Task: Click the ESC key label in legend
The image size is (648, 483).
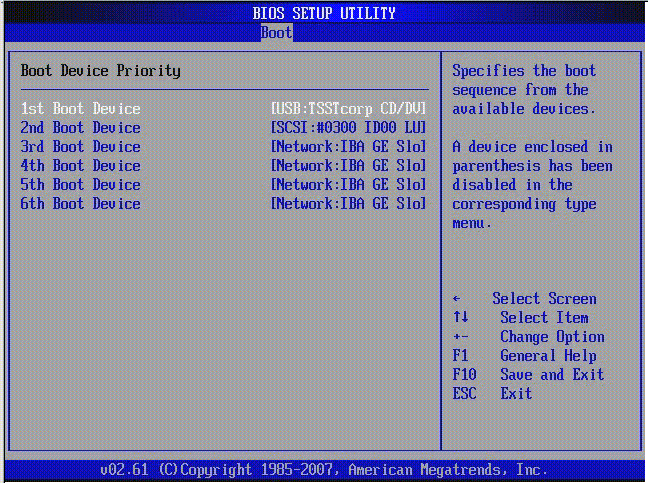Action: (x=464, y=394)
